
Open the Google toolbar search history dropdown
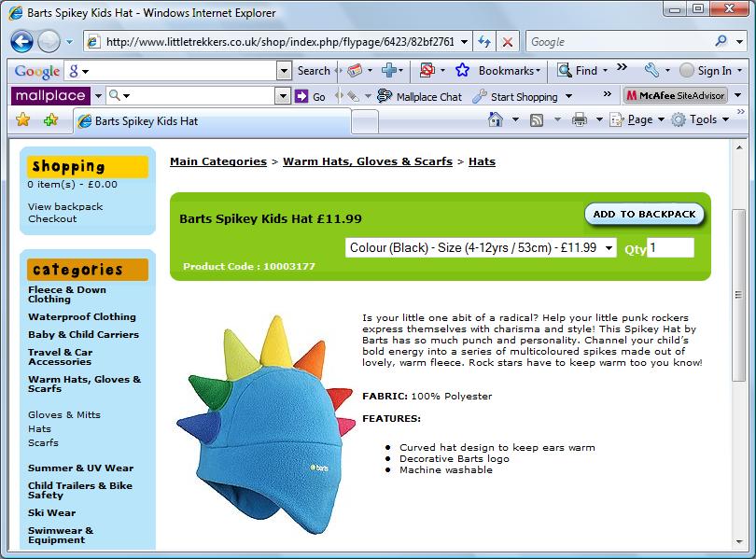[285, 71]
